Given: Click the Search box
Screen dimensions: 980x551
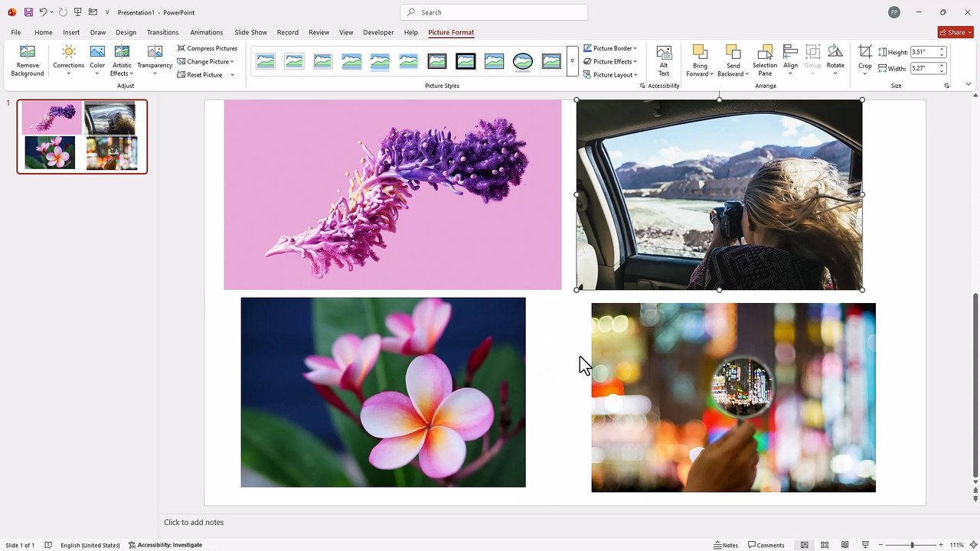Looking at the screenshot, I should click(494, 12).
